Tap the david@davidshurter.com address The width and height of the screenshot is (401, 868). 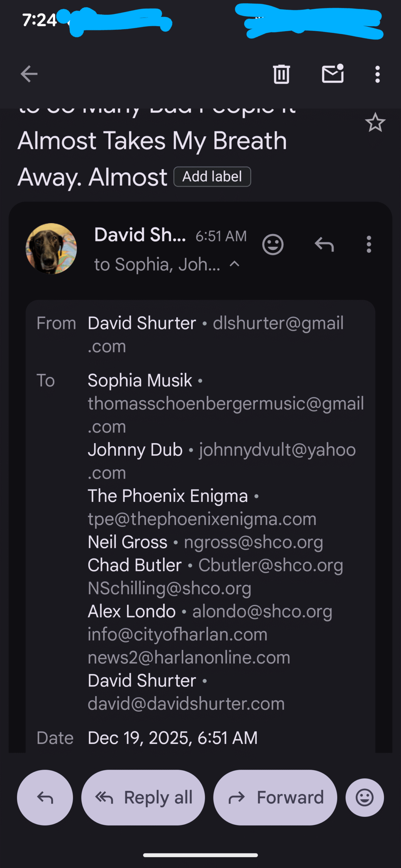point(186,704)
